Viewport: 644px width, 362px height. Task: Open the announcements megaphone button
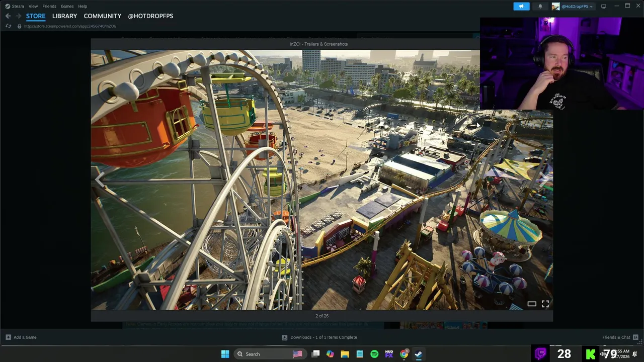[521, 6]
